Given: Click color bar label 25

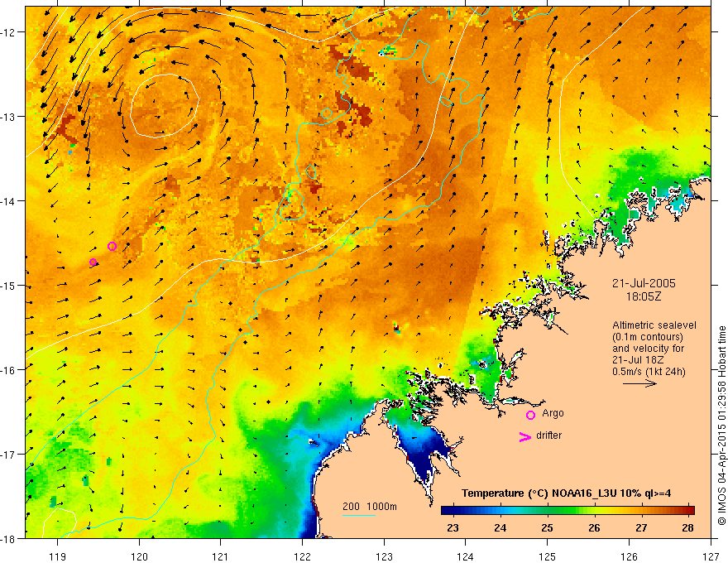Looking at the screenshot, I should coord(547,527).
